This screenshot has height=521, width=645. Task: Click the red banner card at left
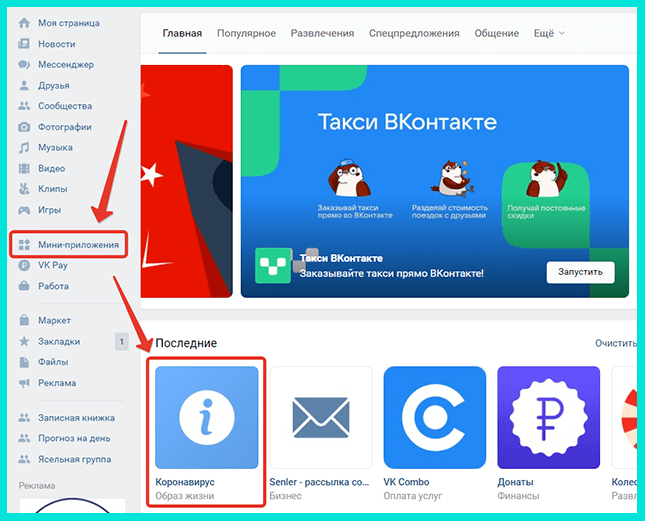coord(187,181)
